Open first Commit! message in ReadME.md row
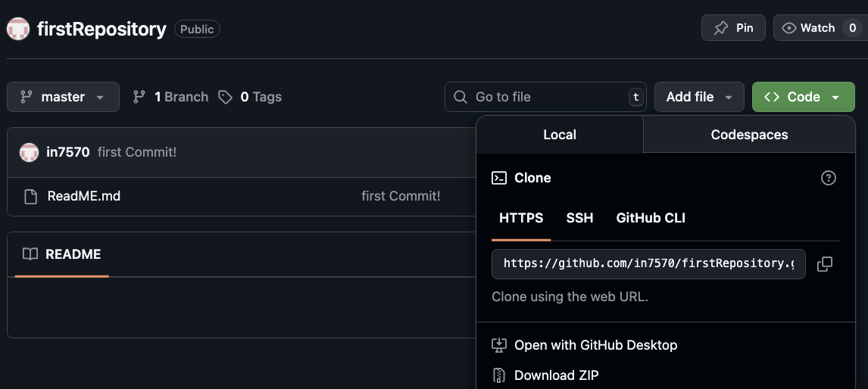 (401, 196)
